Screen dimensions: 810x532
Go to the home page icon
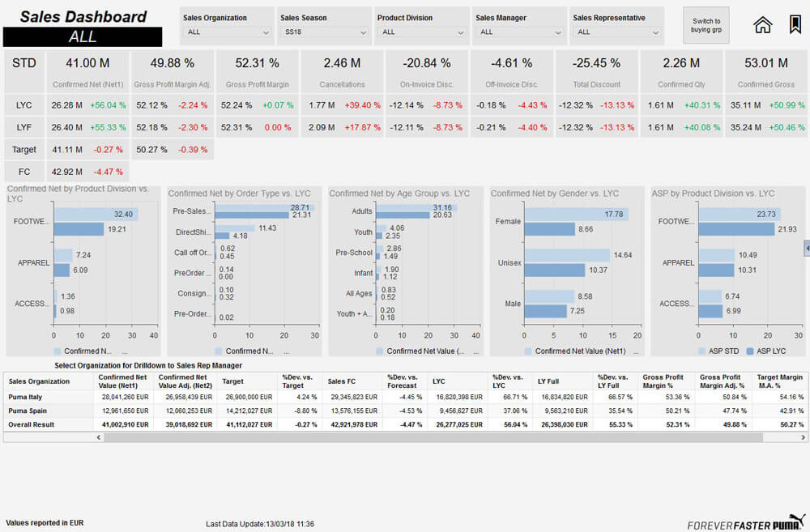[x=762, y=25]
